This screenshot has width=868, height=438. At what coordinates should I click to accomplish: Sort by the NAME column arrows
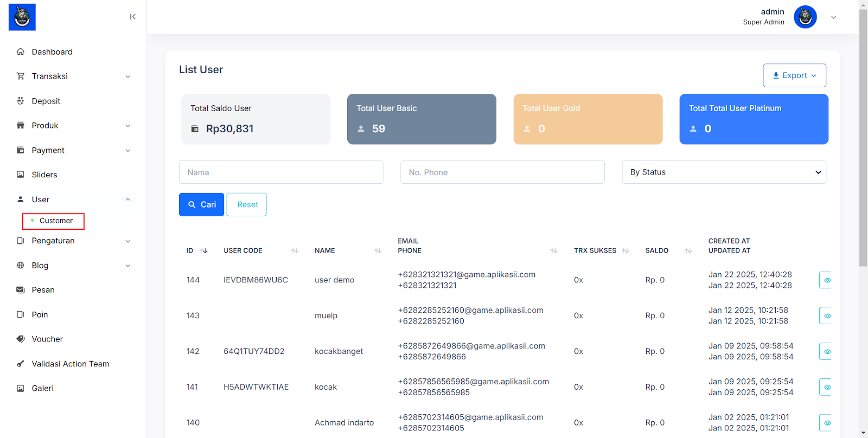pyautogui.click(x=378, y=250)
